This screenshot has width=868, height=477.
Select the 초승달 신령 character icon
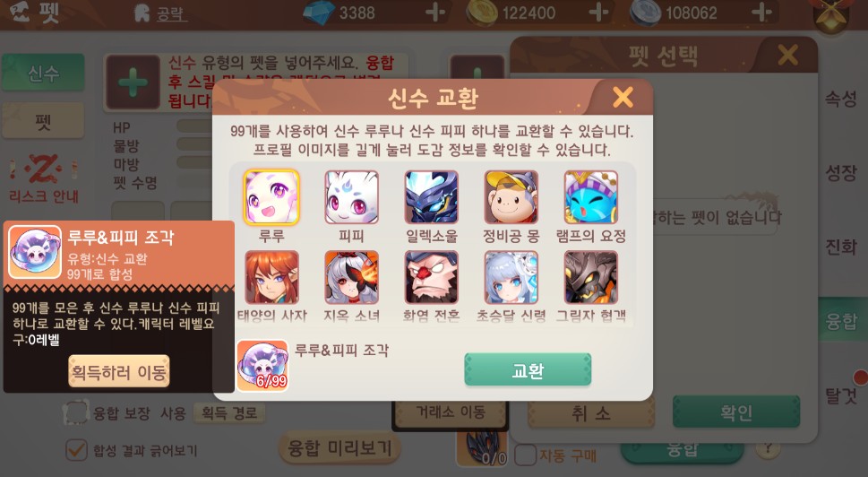pos(511,277)
